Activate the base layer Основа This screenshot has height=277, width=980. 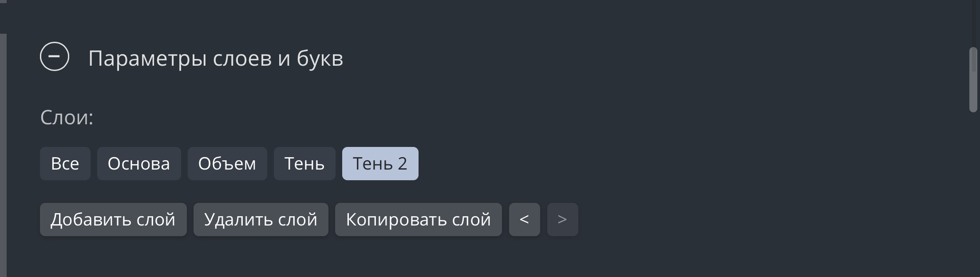pos(138,163)
